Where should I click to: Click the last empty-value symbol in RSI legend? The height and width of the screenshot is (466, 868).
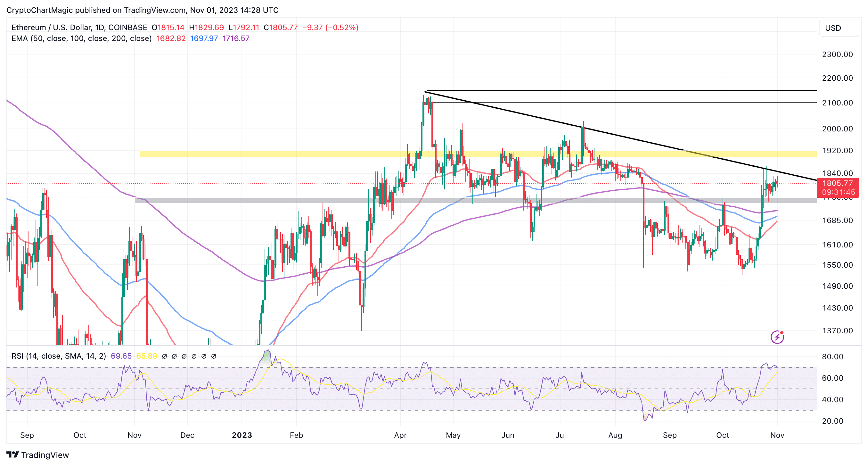click(213, 356)
